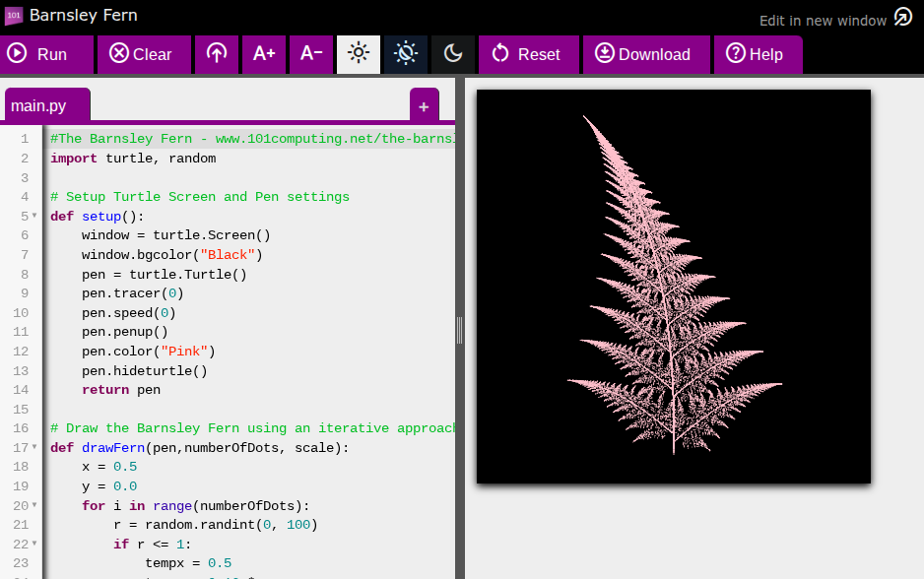Collapse the setup function at line 5
Viewport: 924px width, 579px height.
tap(34, 217)
